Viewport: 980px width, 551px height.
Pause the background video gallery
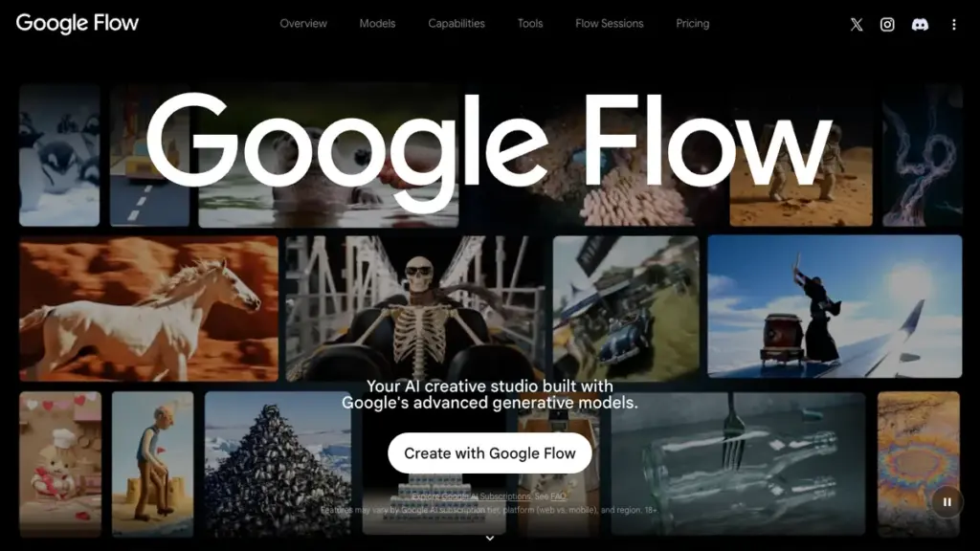(947, 501)
